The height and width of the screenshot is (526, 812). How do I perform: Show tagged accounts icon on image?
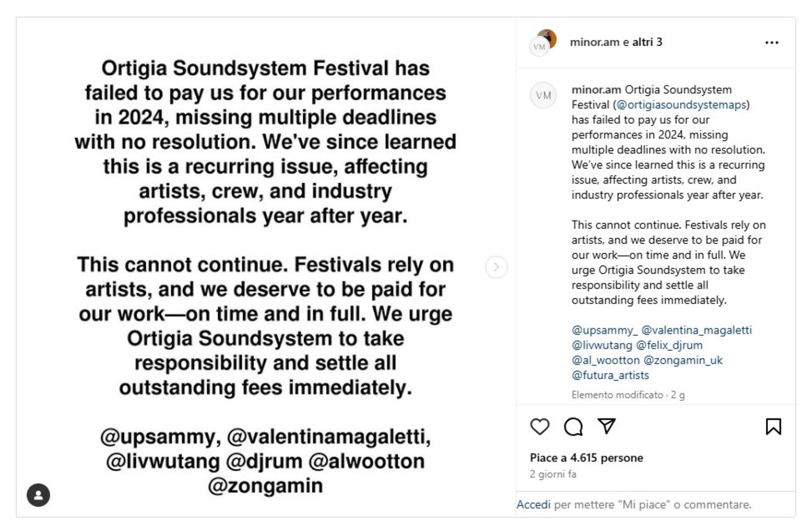[x=39, y=495]
